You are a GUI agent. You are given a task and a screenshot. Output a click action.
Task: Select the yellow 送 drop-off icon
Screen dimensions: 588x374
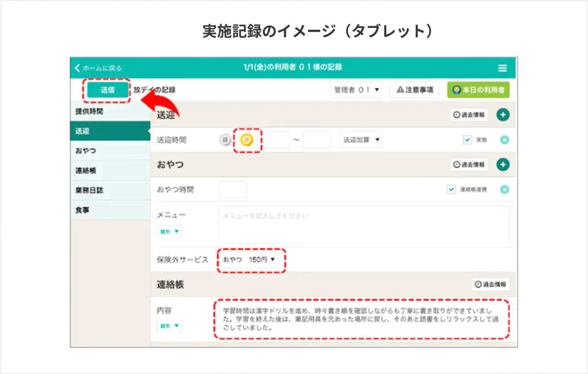(247, 140)
